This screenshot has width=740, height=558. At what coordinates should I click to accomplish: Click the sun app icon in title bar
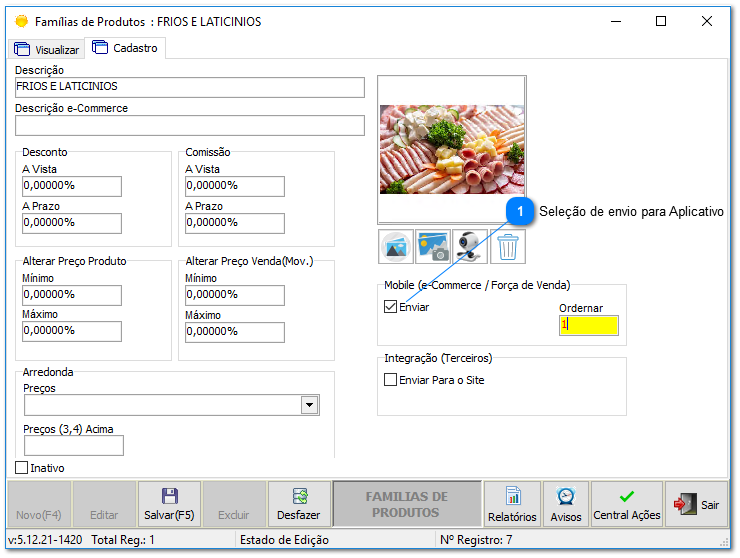[21, 21]
